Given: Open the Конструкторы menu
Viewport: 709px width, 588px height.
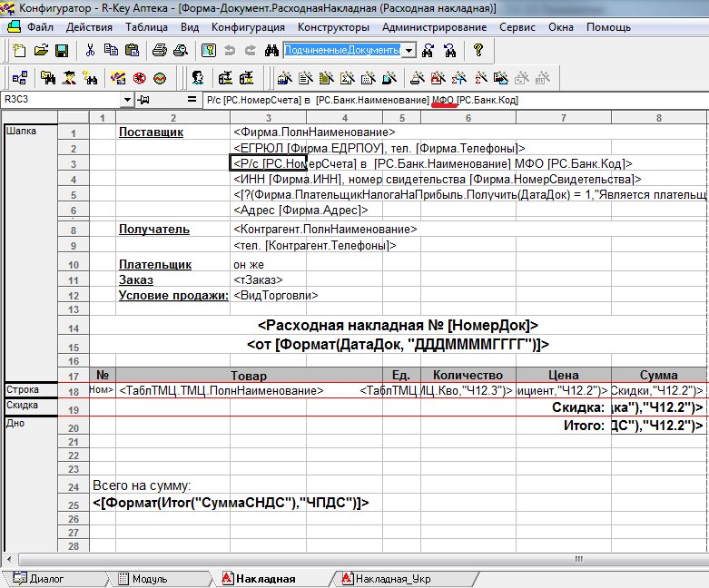Looking at the screenshot, I should tap(333, 27).
